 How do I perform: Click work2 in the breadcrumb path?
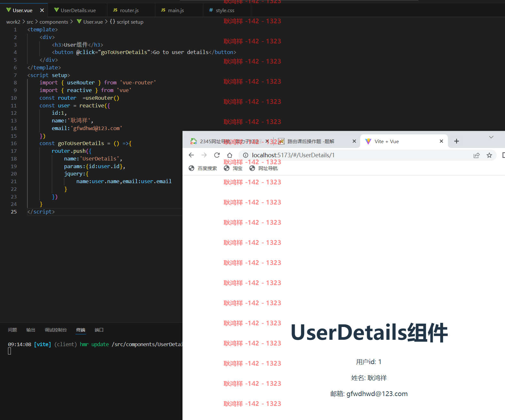click(x=13, y=22)
